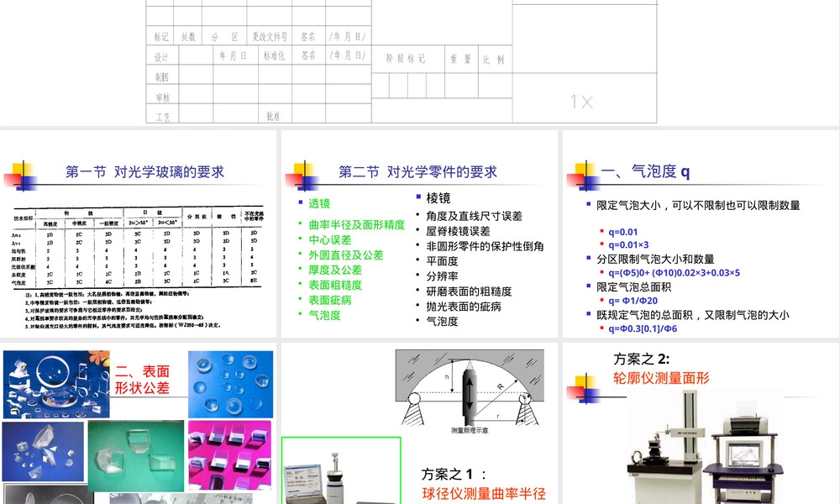
Task: Click the 1X text in the drawing title block
Action: pos(581,102)
